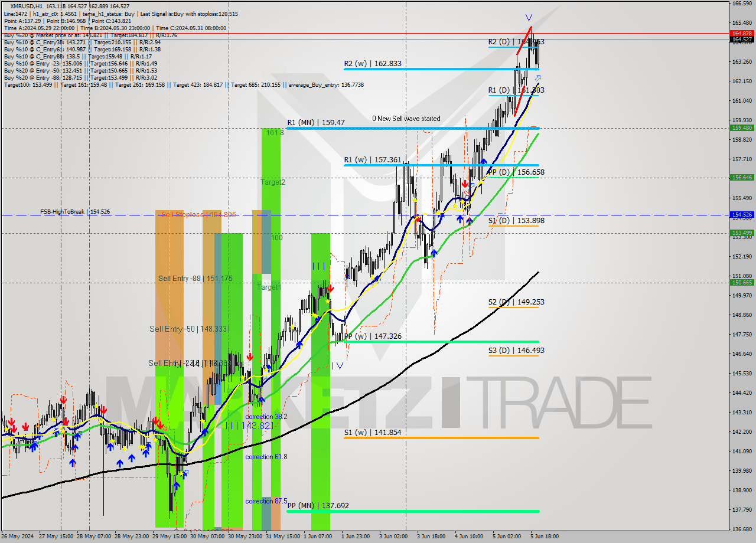Select the R1 (w) | 157.361 label
Screen dimensions: 756x543
373,160
